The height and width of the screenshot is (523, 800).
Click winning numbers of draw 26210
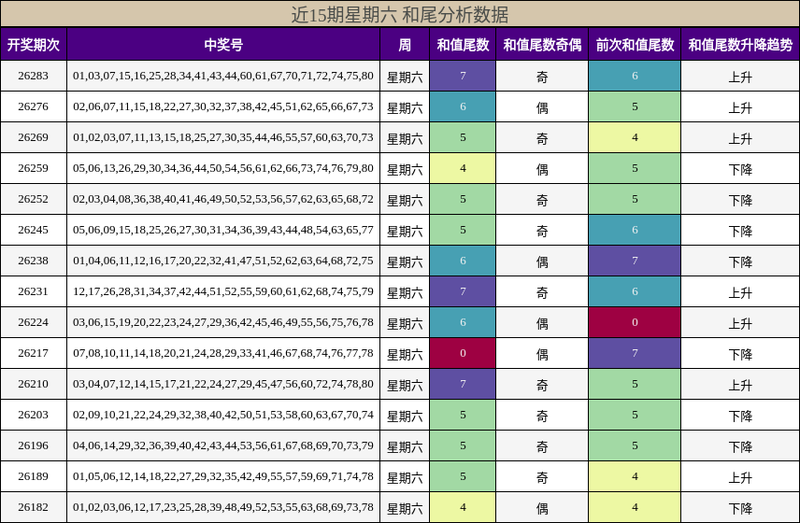pos(223,384)
